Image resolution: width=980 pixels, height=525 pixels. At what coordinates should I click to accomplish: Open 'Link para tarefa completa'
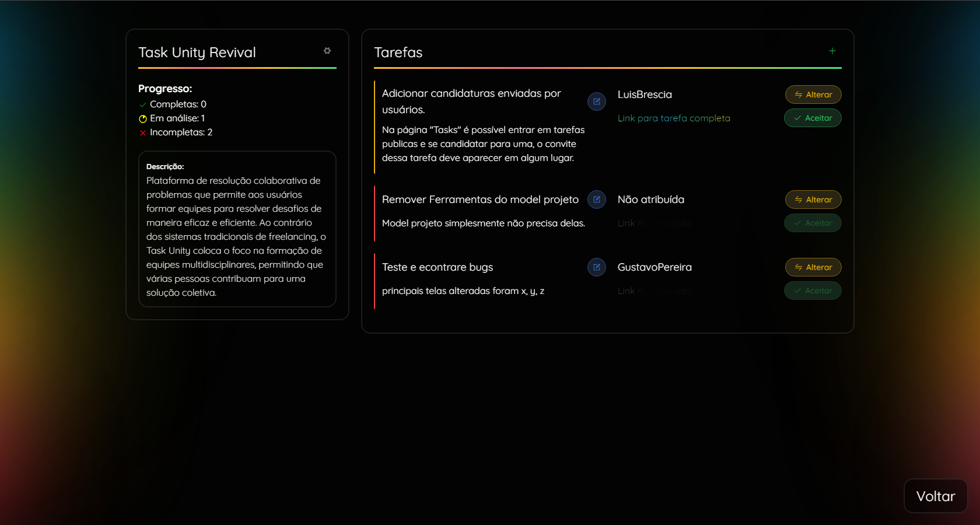674,118
